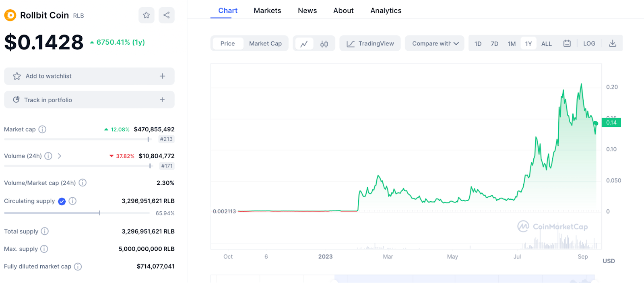Switch to the Analytics tab

pyautogui.click(x=386, y=10)
